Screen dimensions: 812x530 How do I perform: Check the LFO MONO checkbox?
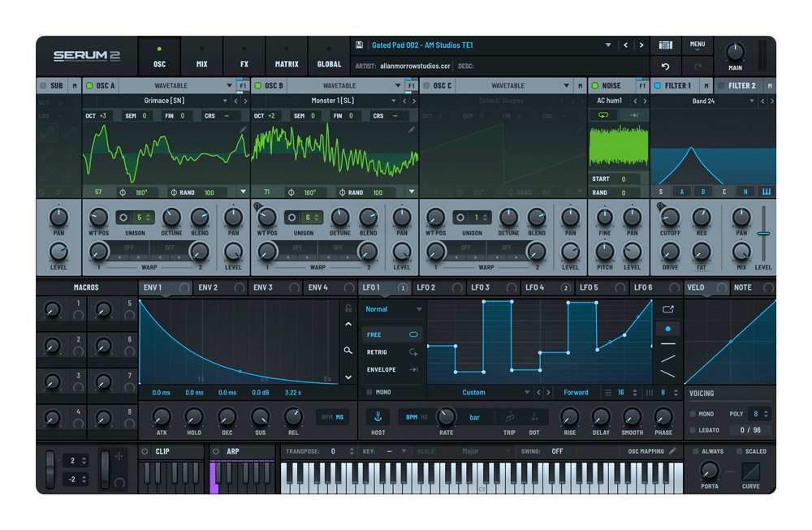pos(369,392)
